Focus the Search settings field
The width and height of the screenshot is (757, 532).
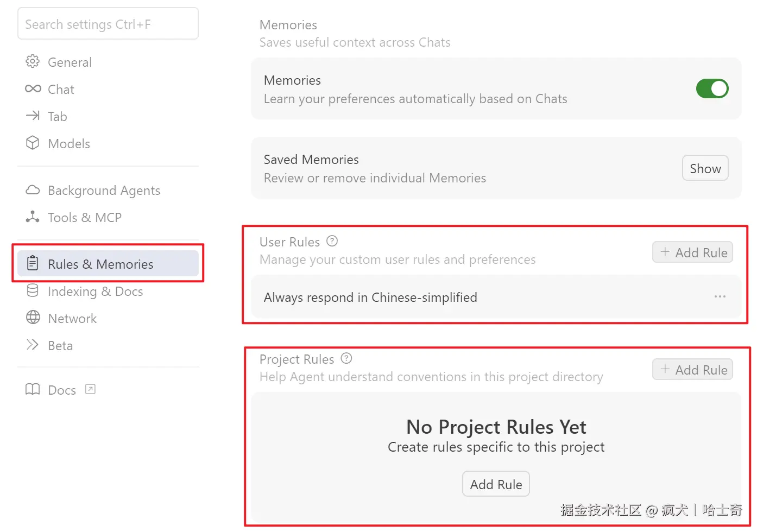(x=108, y=24)
